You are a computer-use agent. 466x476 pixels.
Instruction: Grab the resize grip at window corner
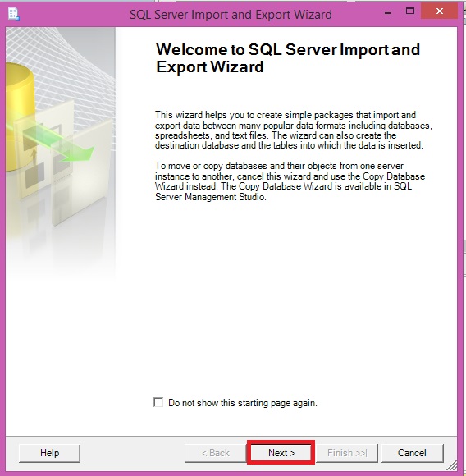click(x=453, y=465)
